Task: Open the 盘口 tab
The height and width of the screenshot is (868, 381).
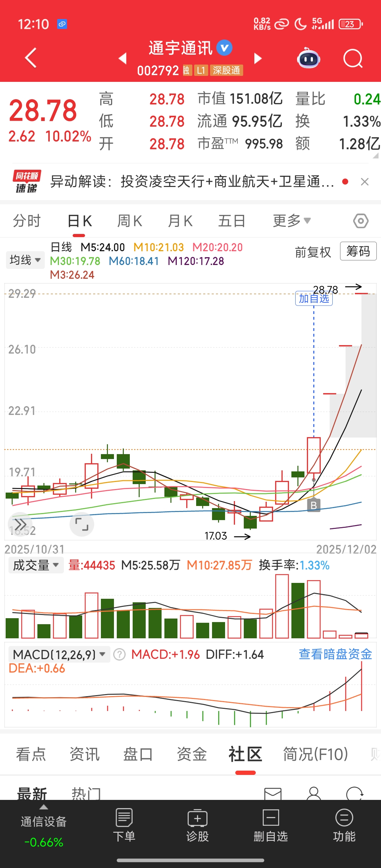Action: 138,754
